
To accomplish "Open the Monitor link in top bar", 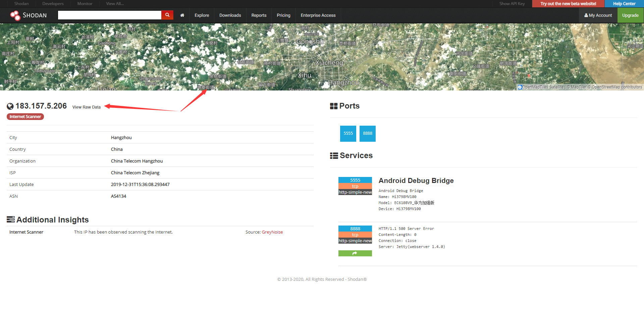I will click(x=85, y=4).
